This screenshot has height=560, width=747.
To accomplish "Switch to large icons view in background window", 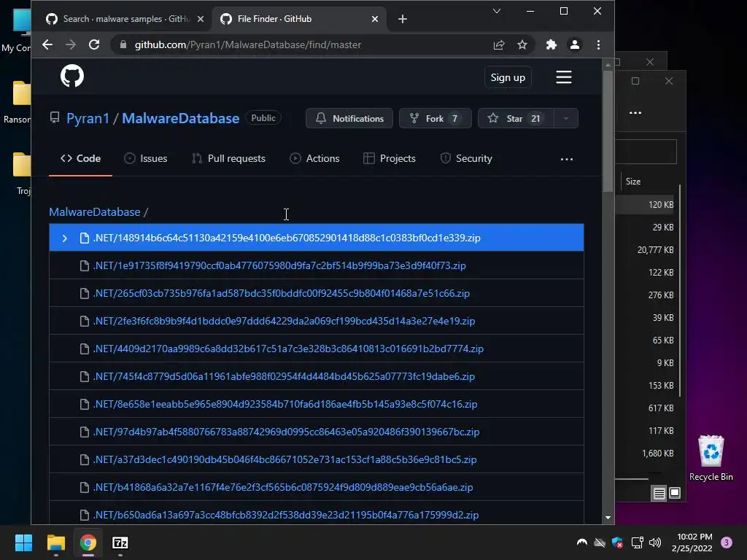I will 675,493.
